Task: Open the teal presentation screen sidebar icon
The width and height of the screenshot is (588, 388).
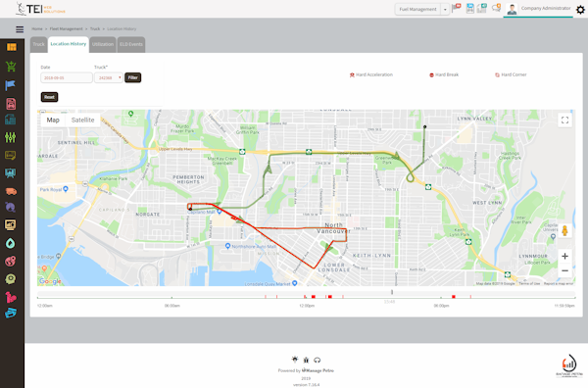Action: pos(11,173)
